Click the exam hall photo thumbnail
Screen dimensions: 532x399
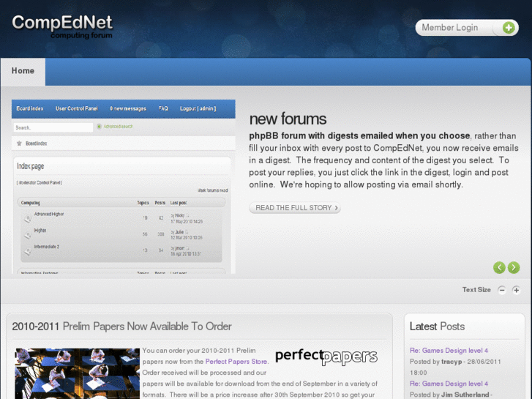[x=78, y=373]
